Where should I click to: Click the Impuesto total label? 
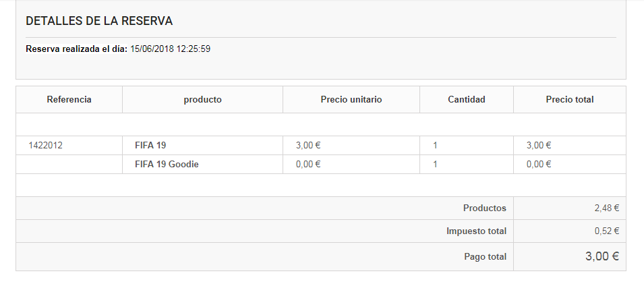[x=476, y=231]
